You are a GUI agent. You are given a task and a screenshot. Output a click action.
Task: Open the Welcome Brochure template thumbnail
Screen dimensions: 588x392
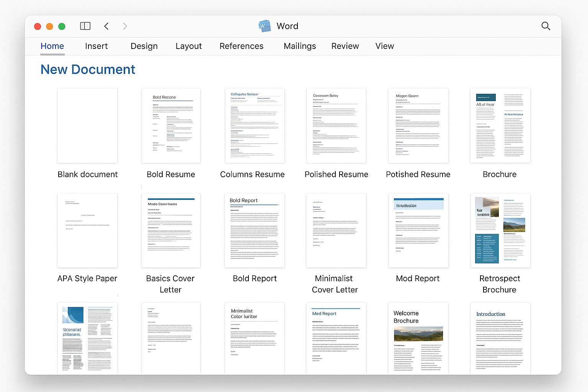(418, 338)
